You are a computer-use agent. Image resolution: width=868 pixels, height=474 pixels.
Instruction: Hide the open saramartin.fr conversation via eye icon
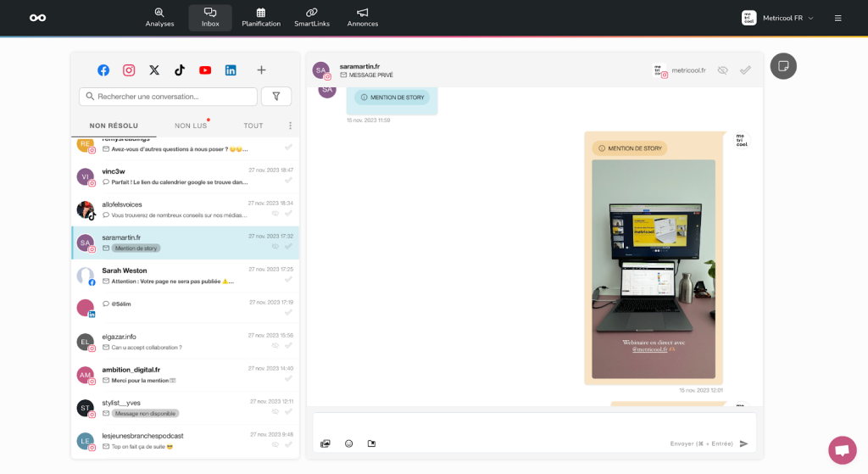[x=722, y=70]
